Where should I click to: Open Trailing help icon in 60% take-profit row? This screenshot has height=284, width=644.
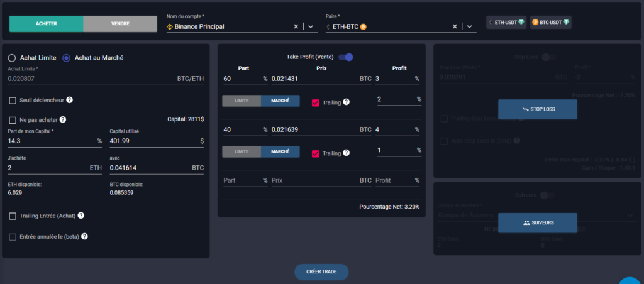tap(347, 102)
